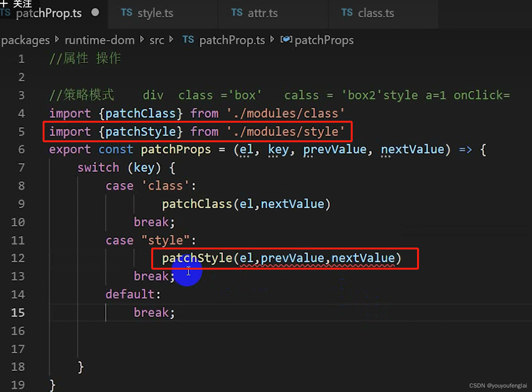
Task: Click the 'class' string in case line 8
Action: (165, 186)
